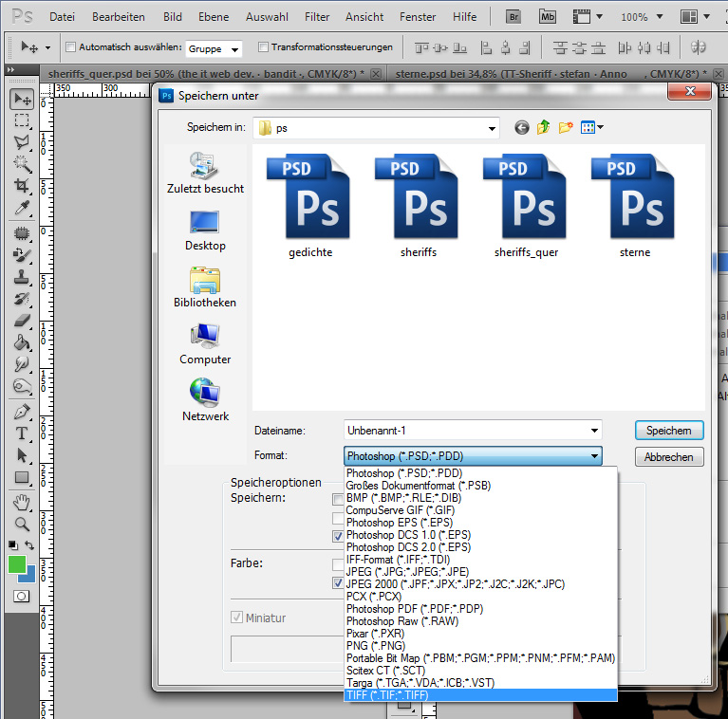Open the Datei menu
The height and width of the screenshot is (719, 728).
click(x=62, y=17)
